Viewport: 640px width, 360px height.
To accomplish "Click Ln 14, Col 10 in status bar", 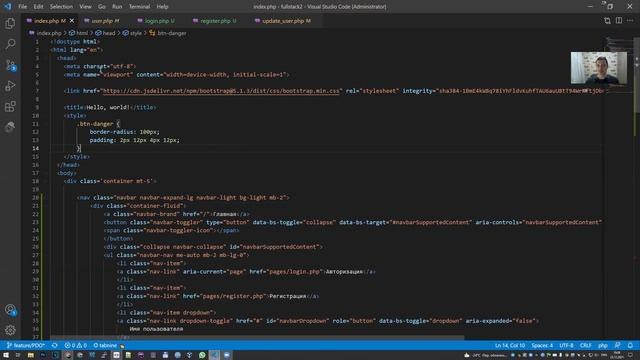I will point(510,345).
